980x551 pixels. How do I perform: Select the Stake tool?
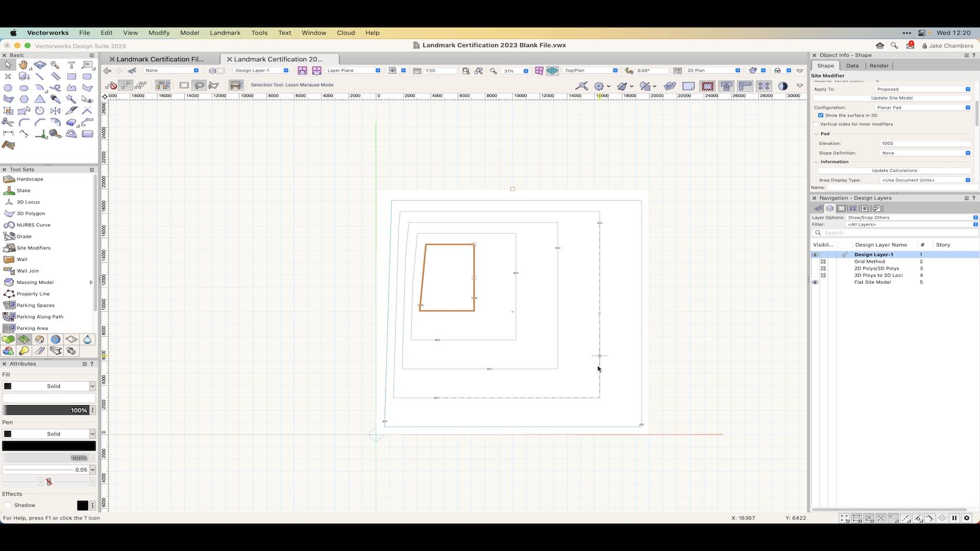pos(23,191)
